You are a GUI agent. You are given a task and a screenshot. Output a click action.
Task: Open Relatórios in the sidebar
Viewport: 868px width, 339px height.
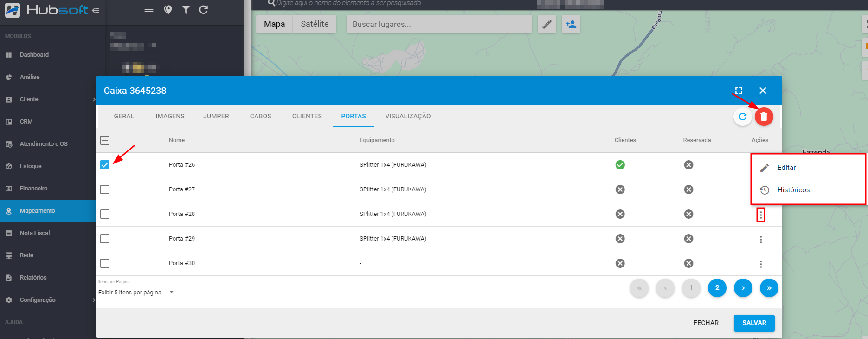48,278
